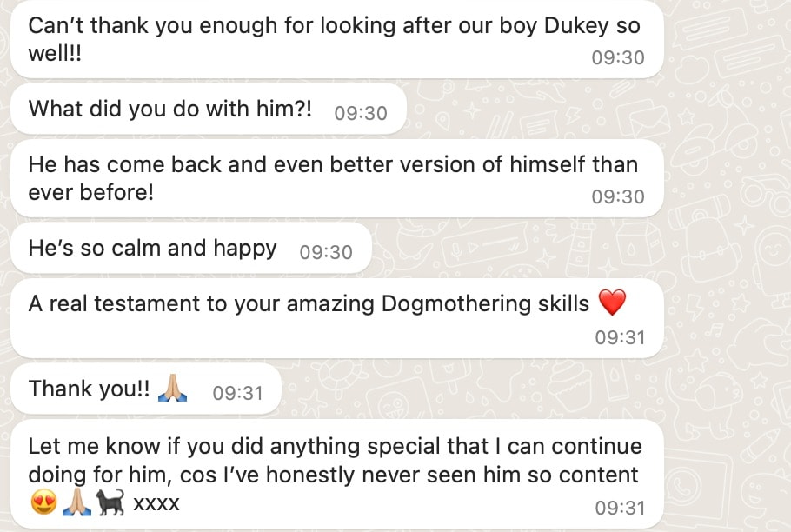Click timestamp beside the Thank you message
The width and height of the screenshot is (791, 532).
(x=237, y=393)
